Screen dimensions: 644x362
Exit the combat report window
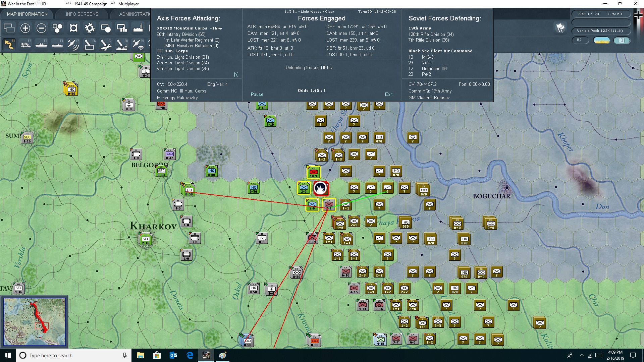pyautogui.click(x=389, y=95)
